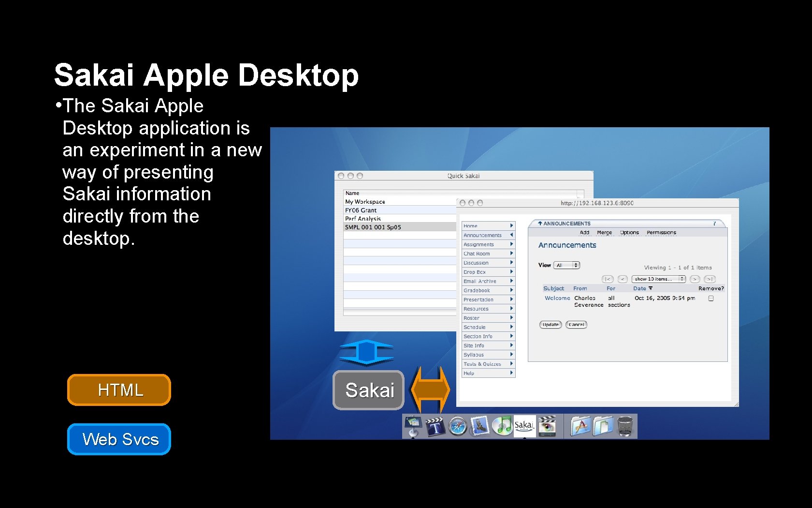Sort announcements by Date column
The width and height of the screenshot is (812, 508).
pos(642,288)
